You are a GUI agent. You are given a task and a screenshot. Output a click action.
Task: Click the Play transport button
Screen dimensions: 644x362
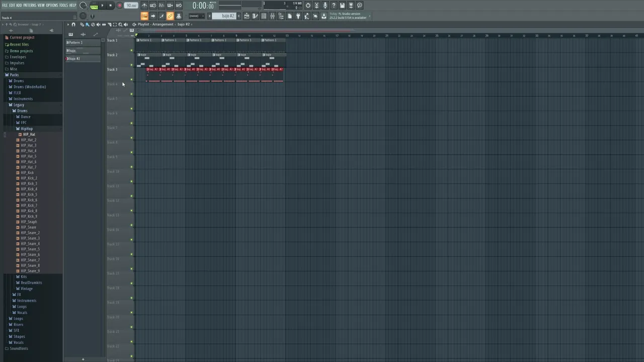102,6
